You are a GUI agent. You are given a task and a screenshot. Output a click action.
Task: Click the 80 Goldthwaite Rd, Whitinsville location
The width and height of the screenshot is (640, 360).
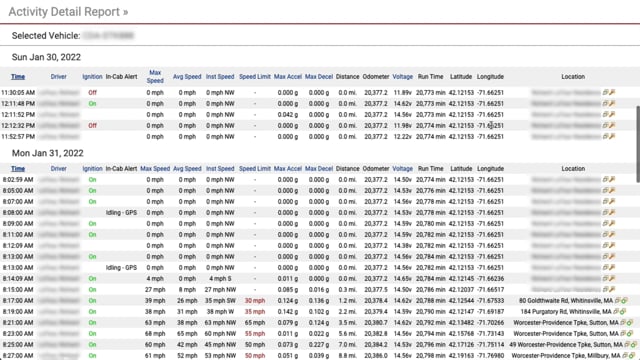[x=566, y=301]
